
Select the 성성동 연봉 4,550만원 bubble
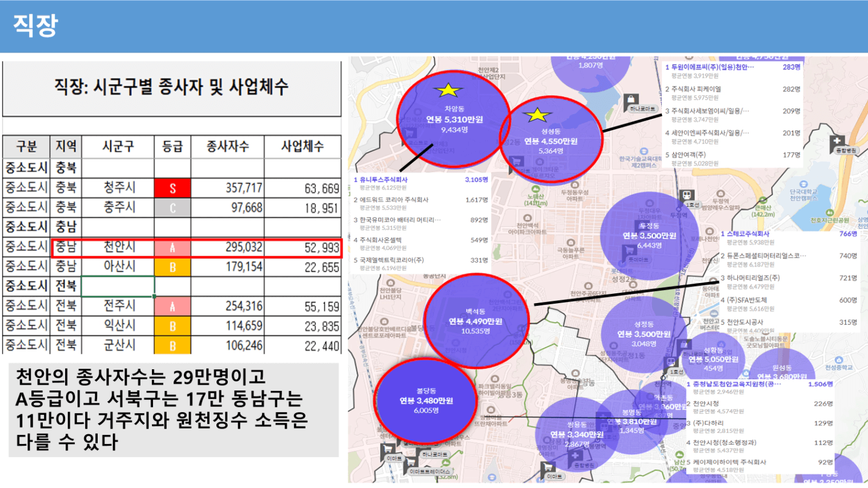click(x=550, y=140)
